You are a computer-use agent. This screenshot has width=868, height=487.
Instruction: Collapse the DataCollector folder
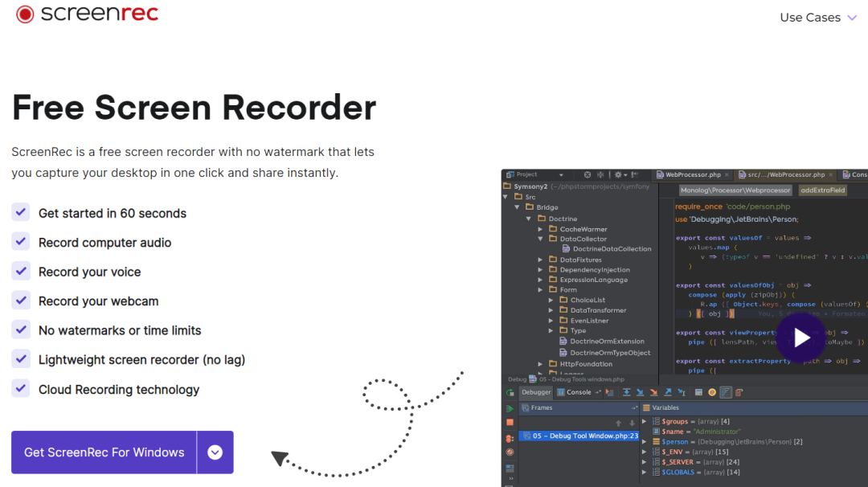point(540,239)
